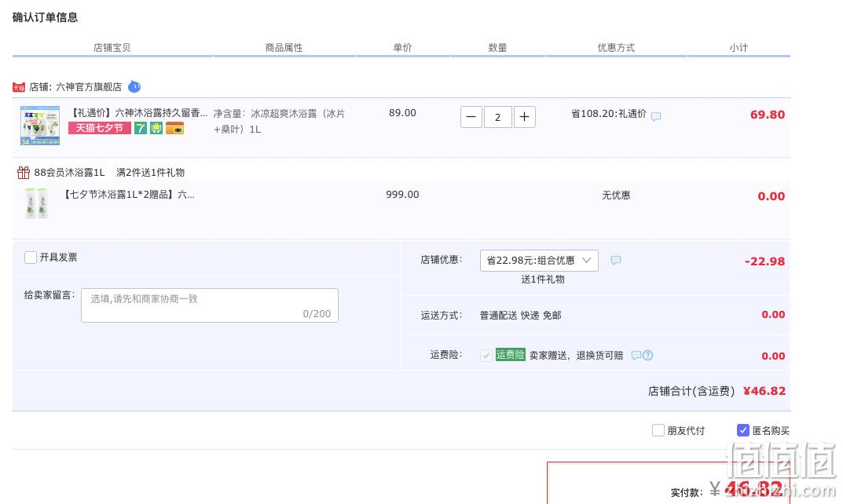Click the 送1件礼物 text under dropdown
This screenshot has width=843, height=504.
pos(543,279)
